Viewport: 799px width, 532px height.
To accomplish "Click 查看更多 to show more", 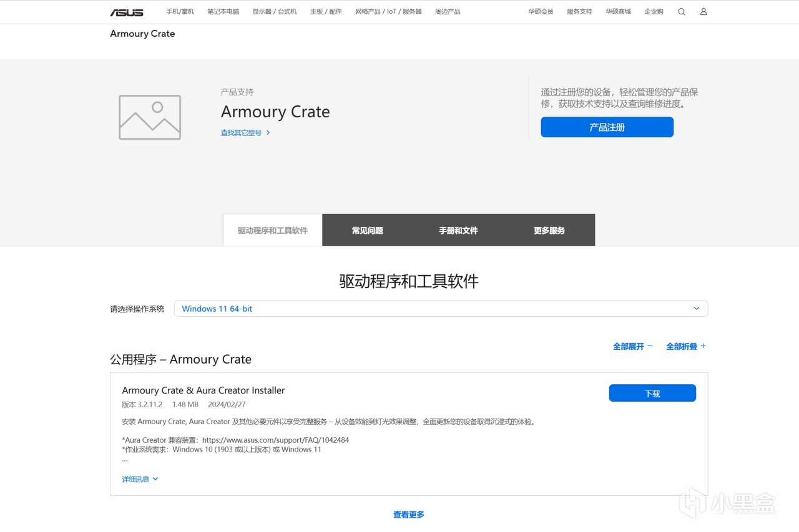I will [409, 515].
